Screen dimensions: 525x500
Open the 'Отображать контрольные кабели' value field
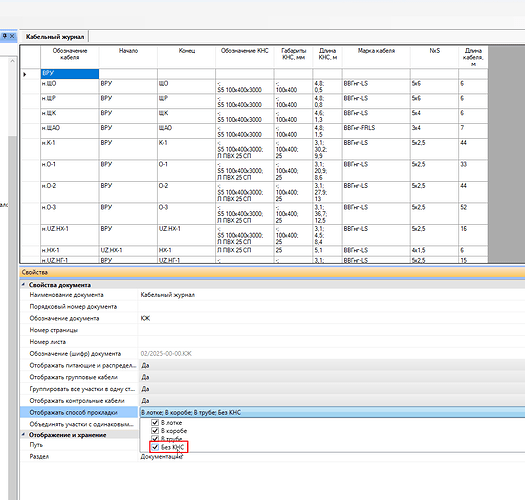pyautogui.click(x=332, y=401)
